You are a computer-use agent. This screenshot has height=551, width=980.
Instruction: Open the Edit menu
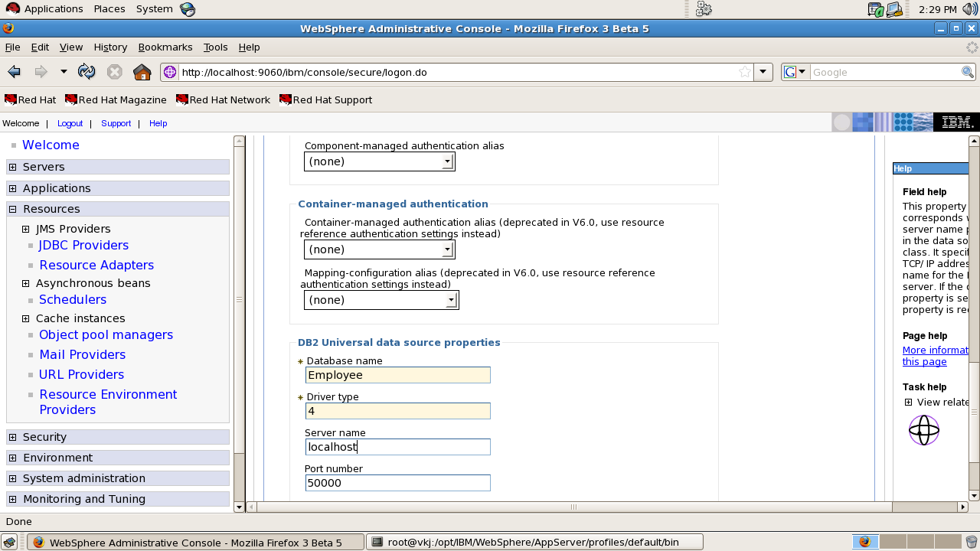click(x=40, y=47)
